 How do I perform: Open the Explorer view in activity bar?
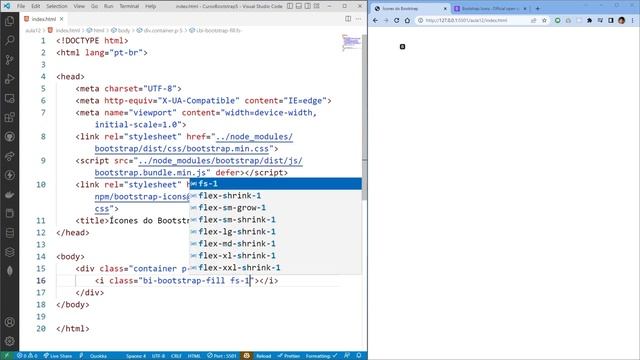tap(9, 21)
